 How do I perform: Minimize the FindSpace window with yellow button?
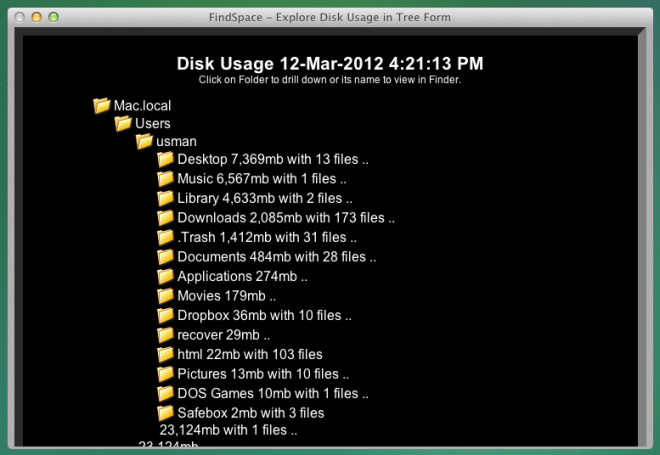(x=37, y=17)
